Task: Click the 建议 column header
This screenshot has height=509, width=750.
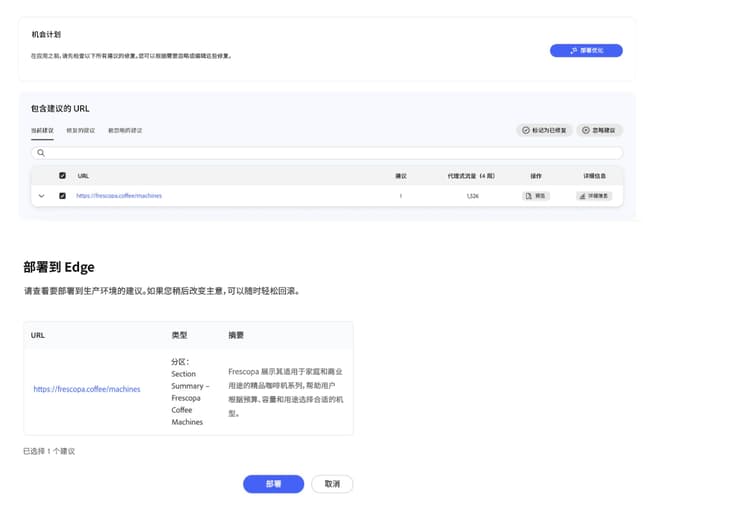Action: coord(401,176)
